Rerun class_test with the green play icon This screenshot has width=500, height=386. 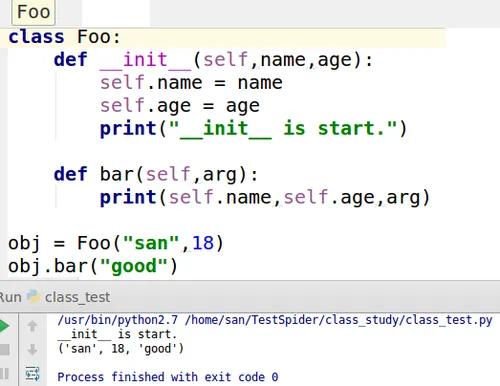(4, 326)
